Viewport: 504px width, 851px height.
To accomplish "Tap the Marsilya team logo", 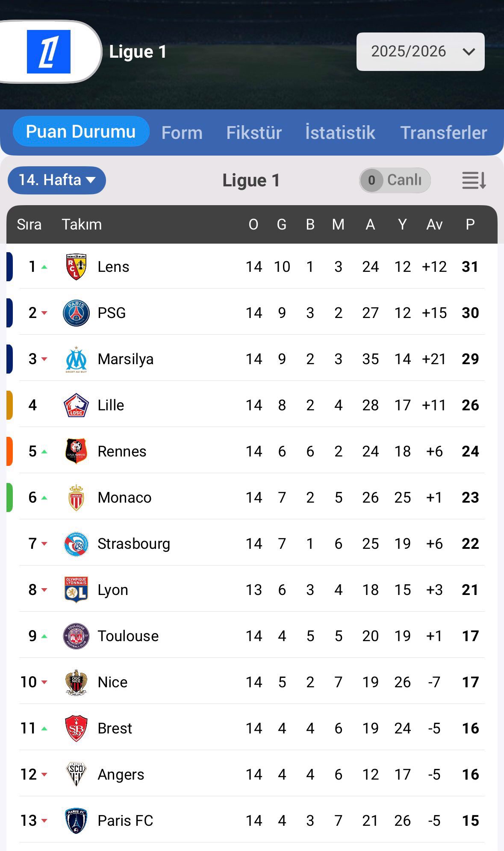I will point(76,359).
